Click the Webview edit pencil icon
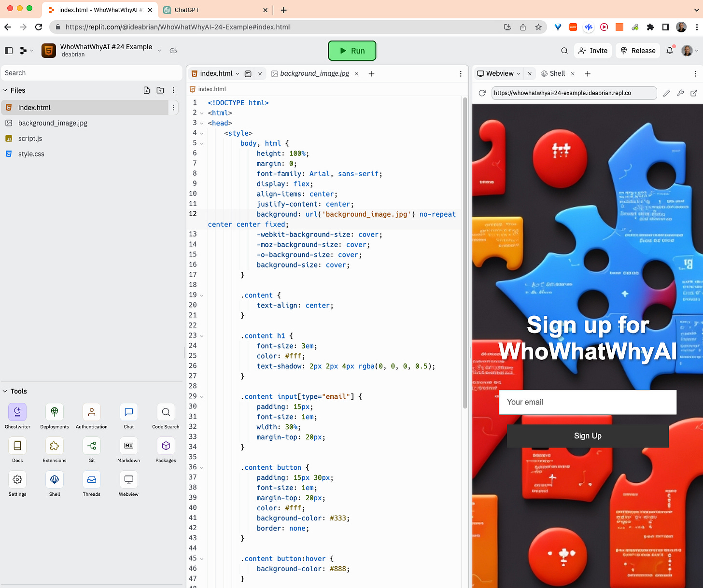This screenshot has height=588, width=703. 667,93
